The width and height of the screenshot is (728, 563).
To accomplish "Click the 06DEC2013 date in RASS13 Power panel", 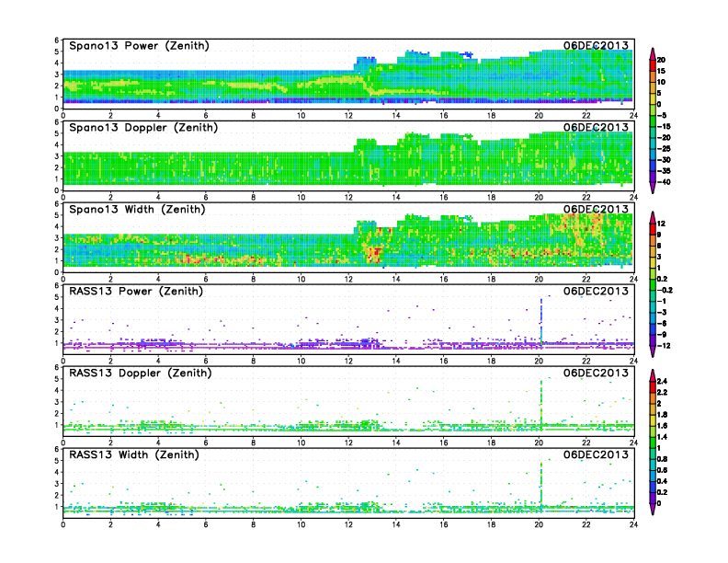I will (x=596, y=292).
